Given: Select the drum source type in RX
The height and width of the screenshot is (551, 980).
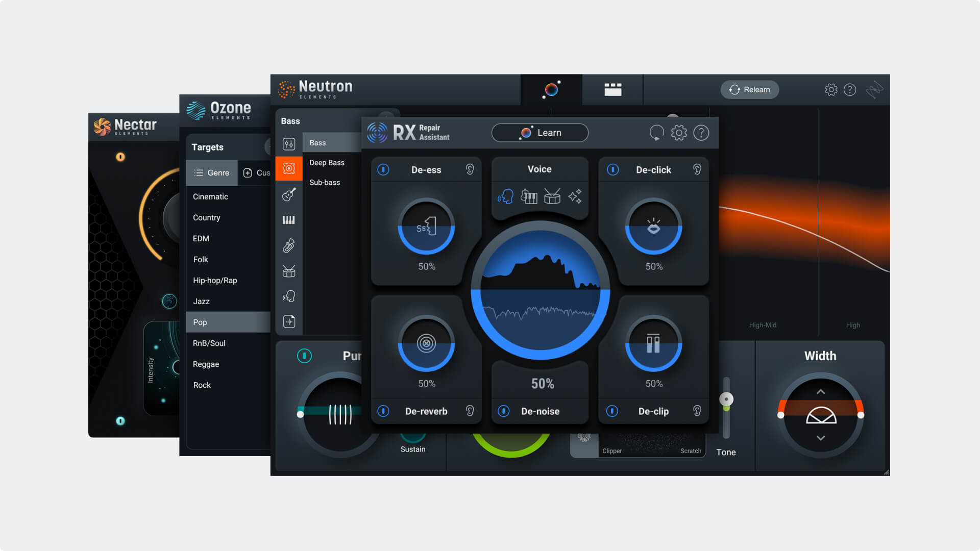Looking at the screenshot, I should 552,196.
